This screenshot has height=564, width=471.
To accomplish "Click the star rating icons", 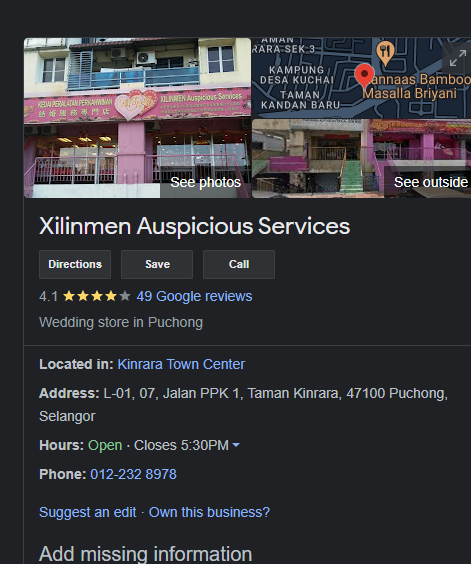I will coord(96,296).
